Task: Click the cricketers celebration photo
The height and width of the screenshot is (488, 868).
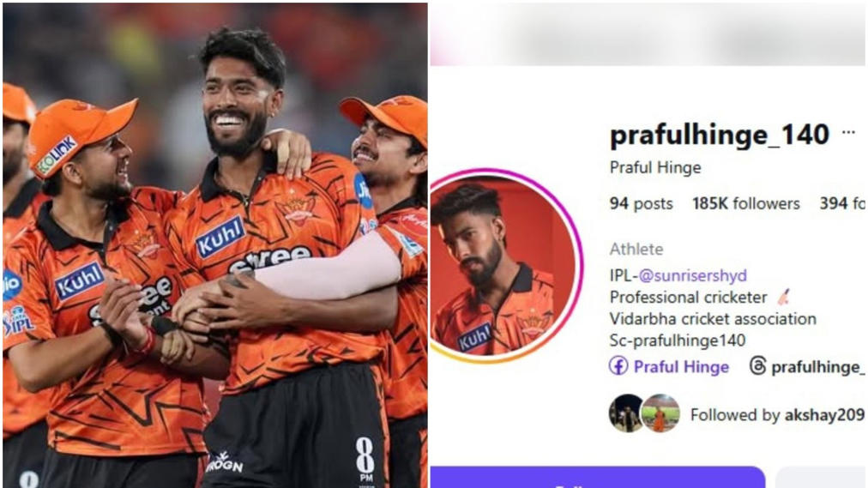Action: tap(214, 245)
